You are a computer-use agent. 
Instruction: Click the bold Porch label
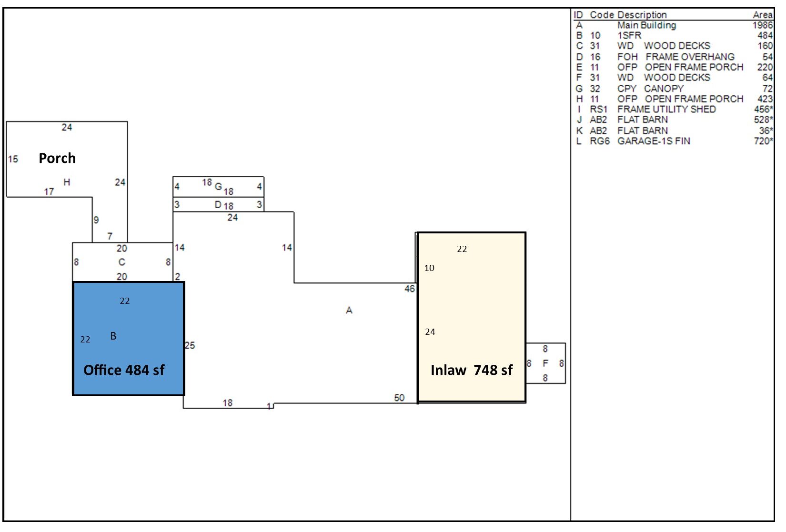pos(57,158)
